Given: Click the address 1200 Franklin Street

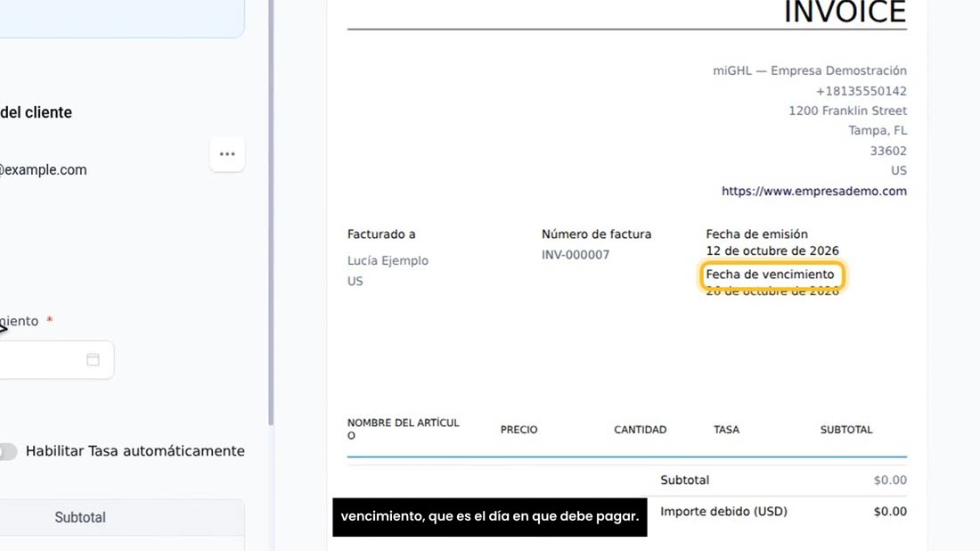Looking at the screenshot, I should click(847, 111).
